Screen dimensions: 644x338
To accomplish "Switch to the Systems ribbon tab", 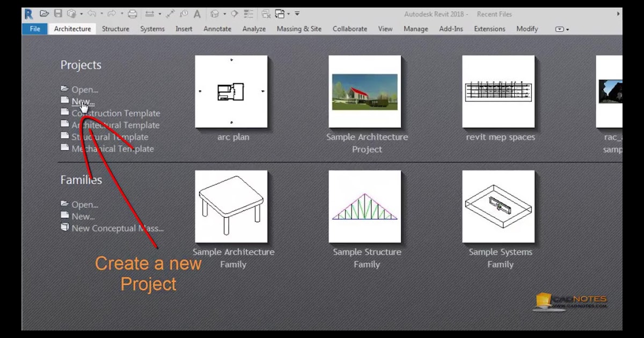I will (152, 29).
